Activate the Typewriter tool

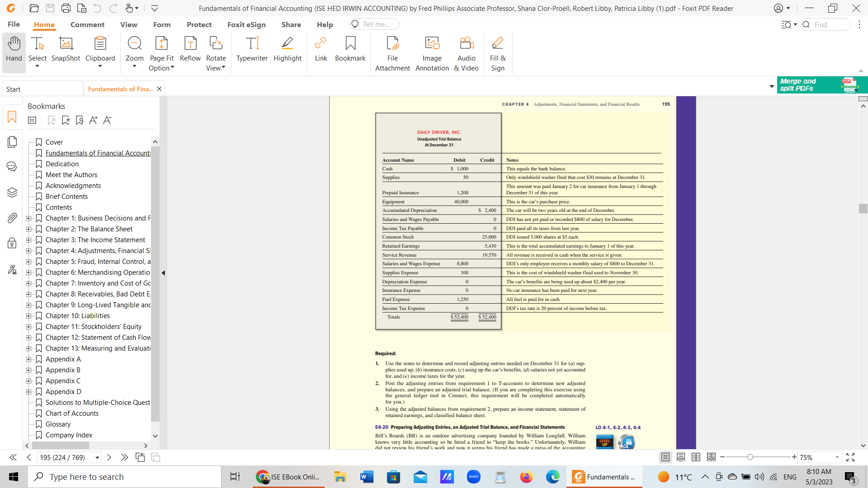pos(252,50)
